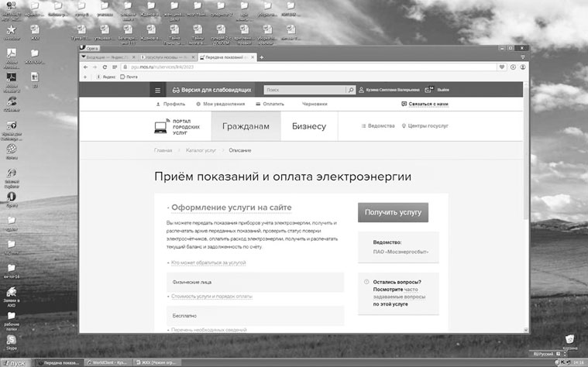Expand Стоимость услуги и порядок оплаты section

[211, 297]
